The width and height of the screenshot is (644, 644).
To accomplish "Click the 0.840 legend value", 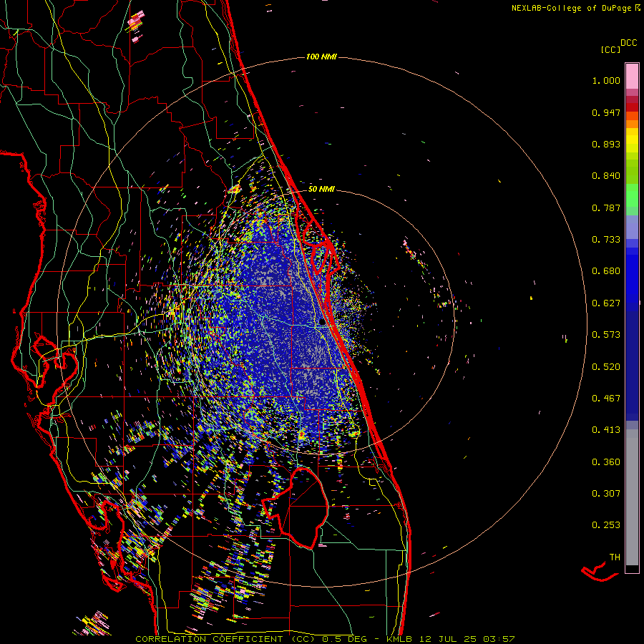I will click(x=606, y=176).
